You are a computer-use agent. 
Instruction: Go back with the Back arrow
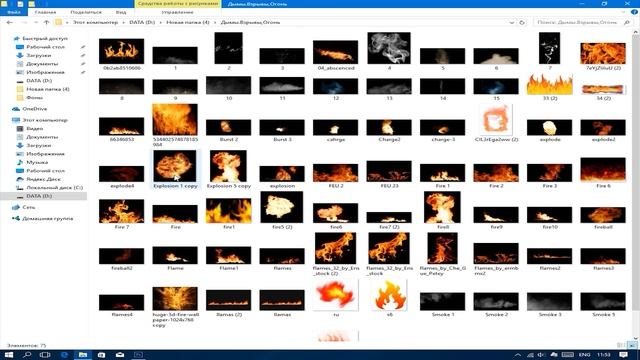point(9,22)
